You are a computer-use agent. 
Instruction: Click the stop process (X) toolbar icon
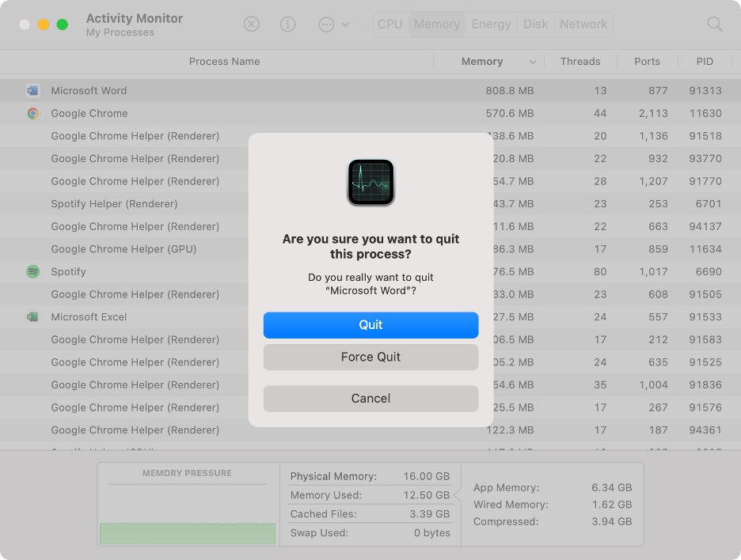click(x=251, y=24)
